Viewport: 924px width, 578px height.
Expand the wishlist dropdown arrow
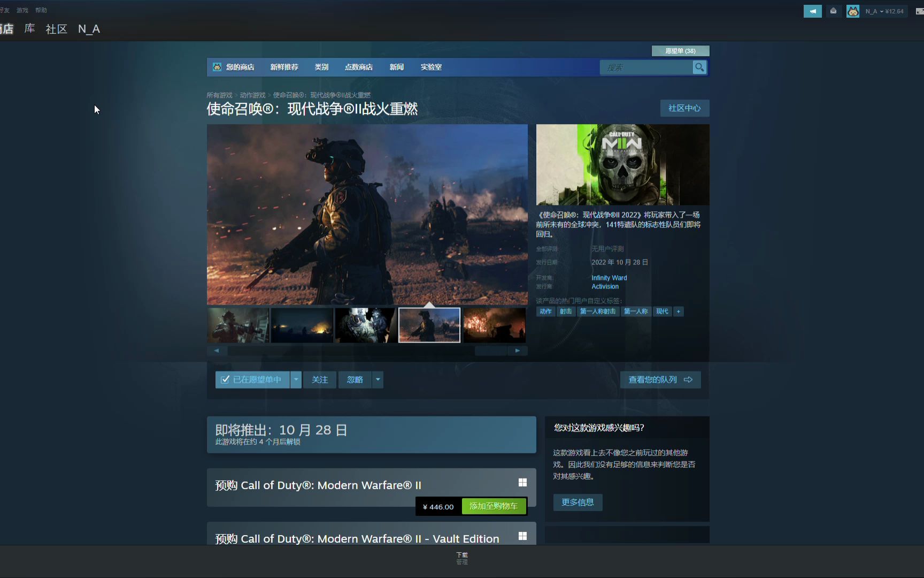click(296, 379)
